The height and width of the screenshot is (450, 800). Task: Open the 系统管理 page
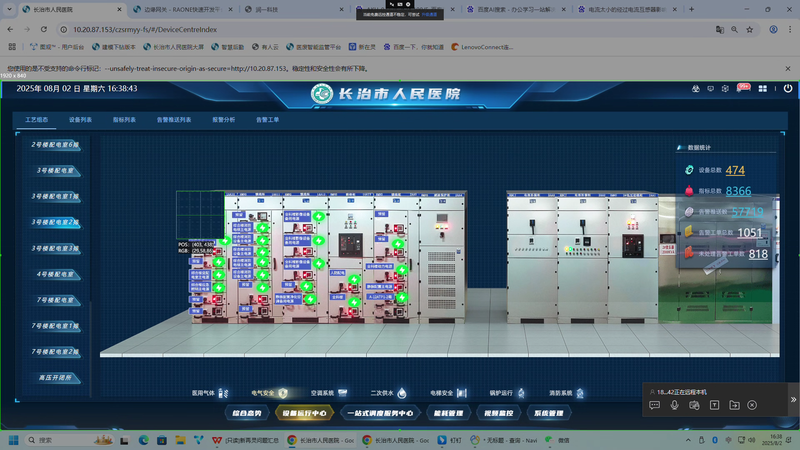pos(549,413)
